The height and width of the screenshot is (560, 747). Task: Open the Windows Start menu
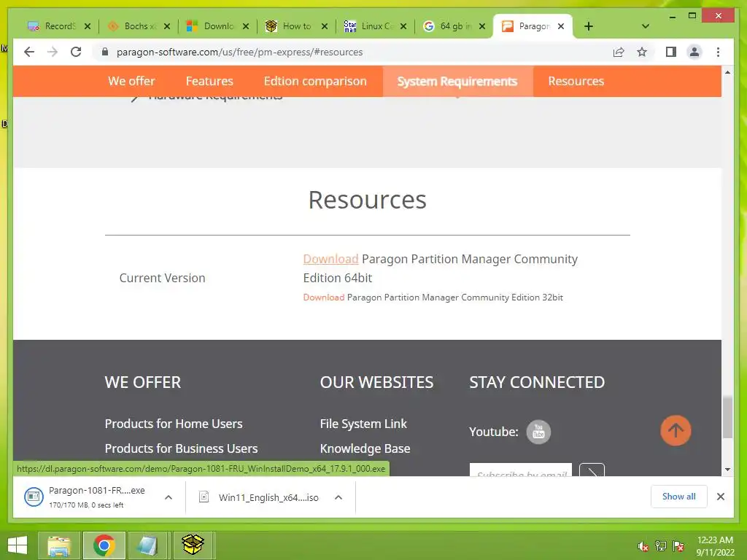click(18, 545)
